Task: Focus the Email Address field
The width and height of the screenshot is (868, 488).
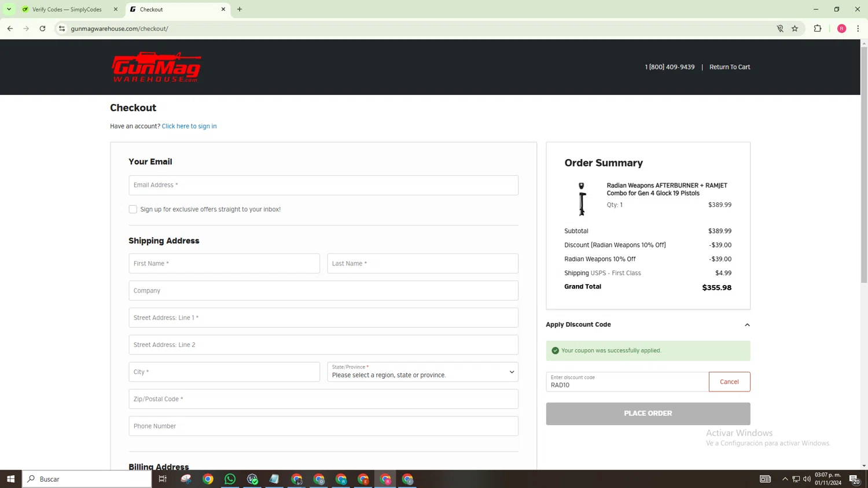Action: click(x=323, y=185)
